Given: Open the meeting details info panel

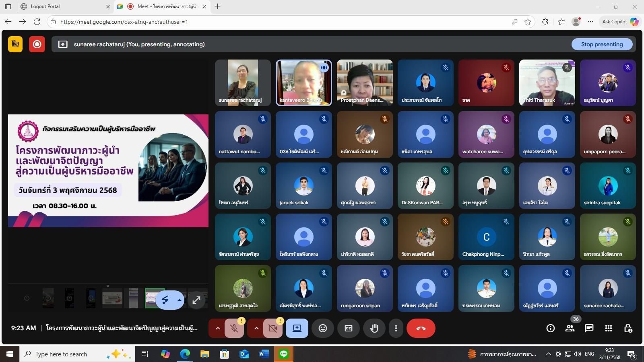Looking at the screenshot, I should coord(551,328).
